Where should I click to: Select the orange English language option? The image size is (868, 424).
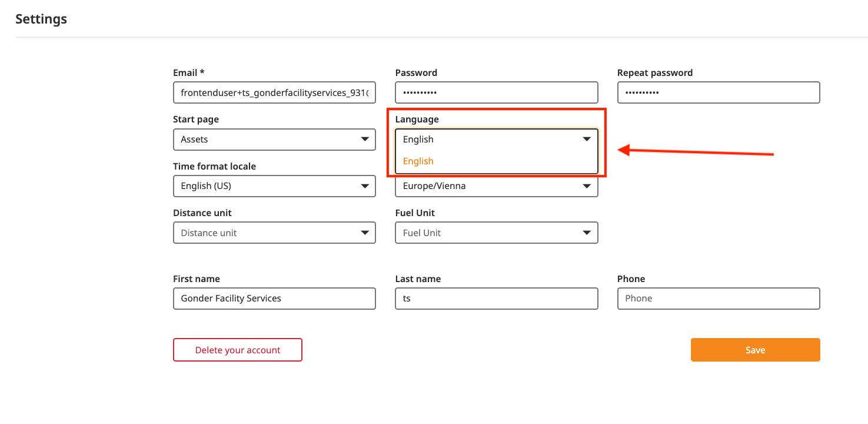418,161
